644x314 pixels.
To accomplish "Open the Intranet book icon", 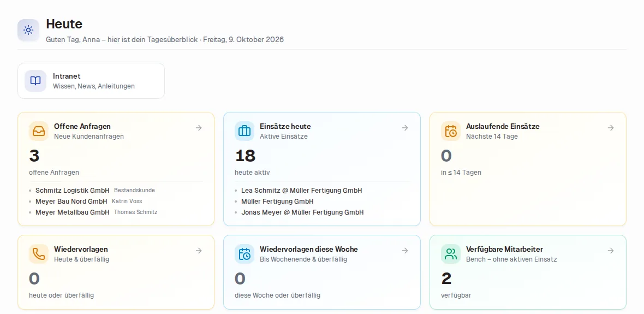I will (35, 81).
